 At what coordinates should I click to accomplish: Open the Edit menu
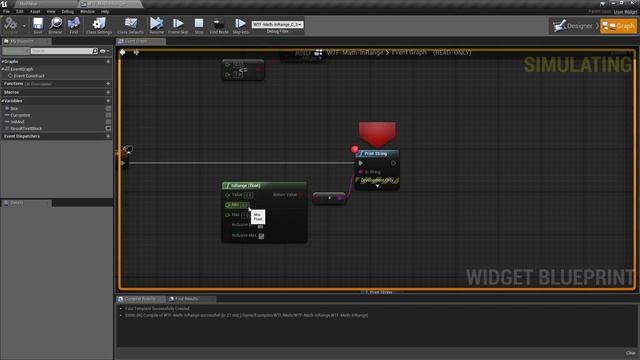20,11
